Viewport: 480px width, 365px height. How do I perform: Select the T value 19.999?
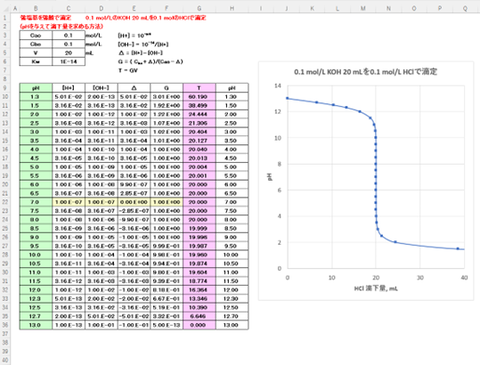pos(199,228)
